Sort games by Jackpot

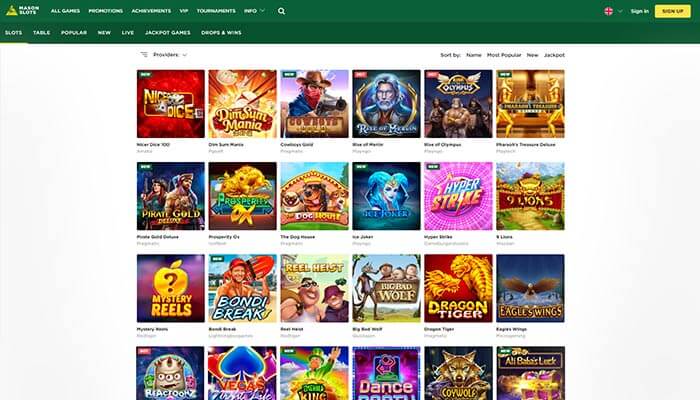(554, 55)
